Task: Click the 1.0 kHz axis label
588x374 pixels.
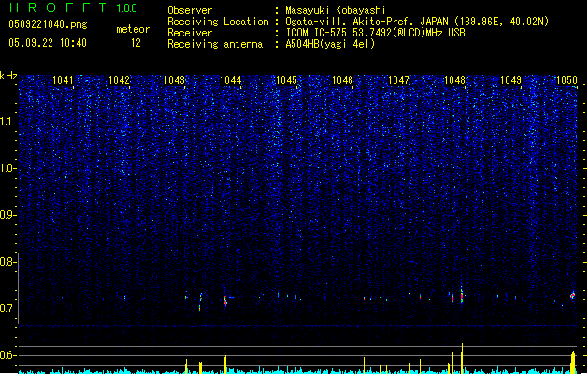Action: (x=7, y=168)
